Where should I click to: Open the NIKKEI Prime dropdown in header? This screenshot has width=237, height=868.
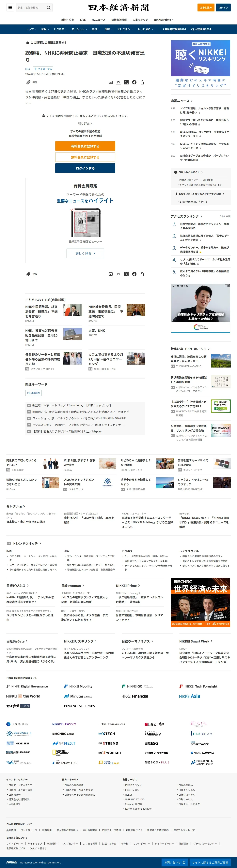(x=164, y=20)
